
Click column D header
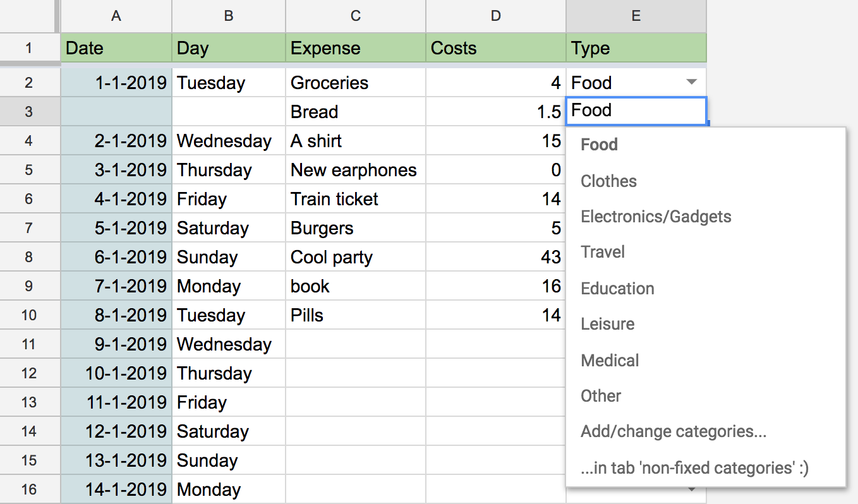pyautogui.click(x=496, y=16)
